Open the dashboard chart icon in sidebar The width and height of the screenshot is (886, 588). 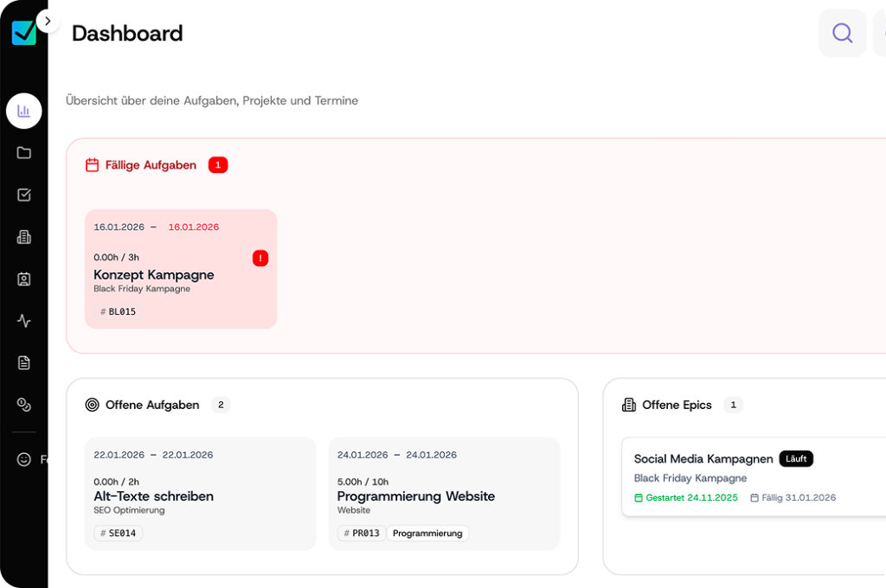pyautogui.click(x=24, y=111)
